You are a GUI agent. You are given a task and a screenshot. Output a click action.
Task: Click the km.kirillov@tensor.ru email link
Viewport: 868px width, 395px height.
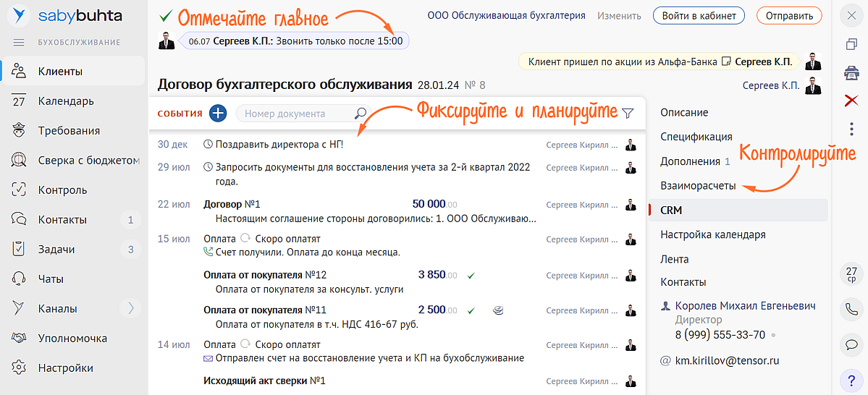(727, 360)
